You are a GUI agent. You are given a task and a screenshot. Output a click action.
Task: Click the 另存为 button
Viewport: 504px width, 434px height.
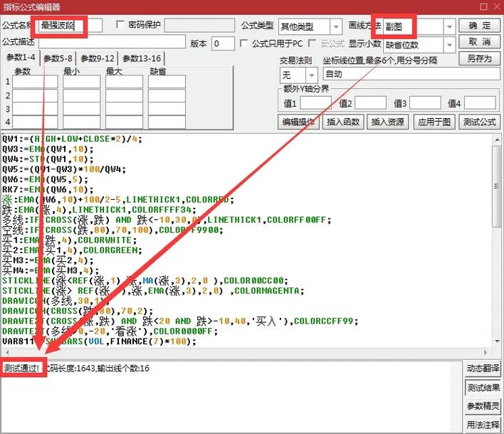click(480, 58)
